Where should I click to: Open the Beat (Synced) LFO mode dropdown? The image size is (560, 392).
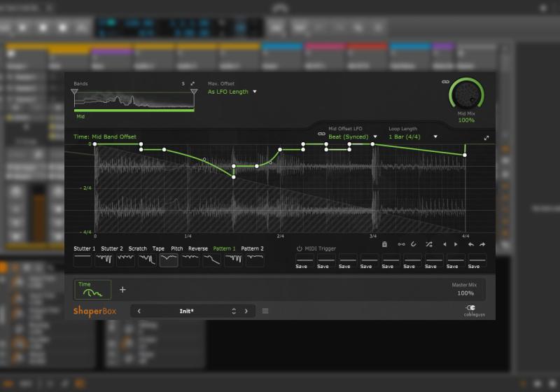coord(353,137)
